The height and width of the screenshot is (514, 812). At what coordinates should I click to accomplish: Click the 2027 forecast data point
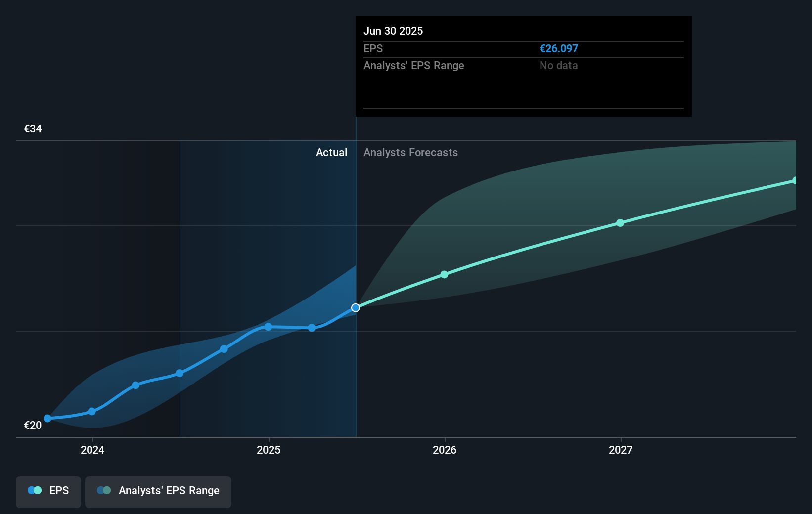click(620, 223)
